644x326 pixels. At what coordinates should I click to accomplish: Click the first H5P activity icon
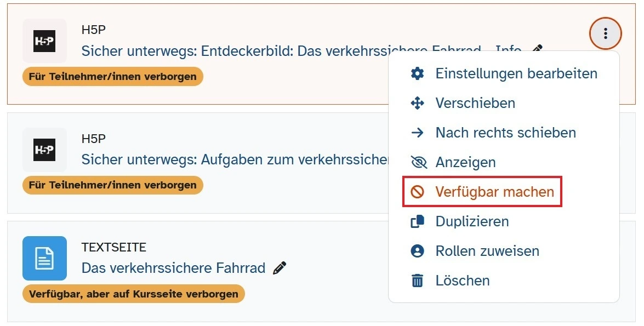(44, 41)
